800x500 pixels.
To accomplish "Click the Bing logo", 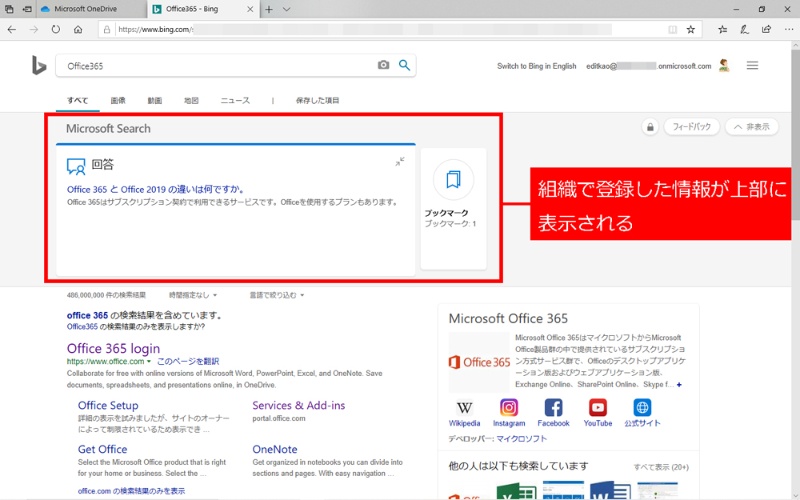I will (39, 66).
